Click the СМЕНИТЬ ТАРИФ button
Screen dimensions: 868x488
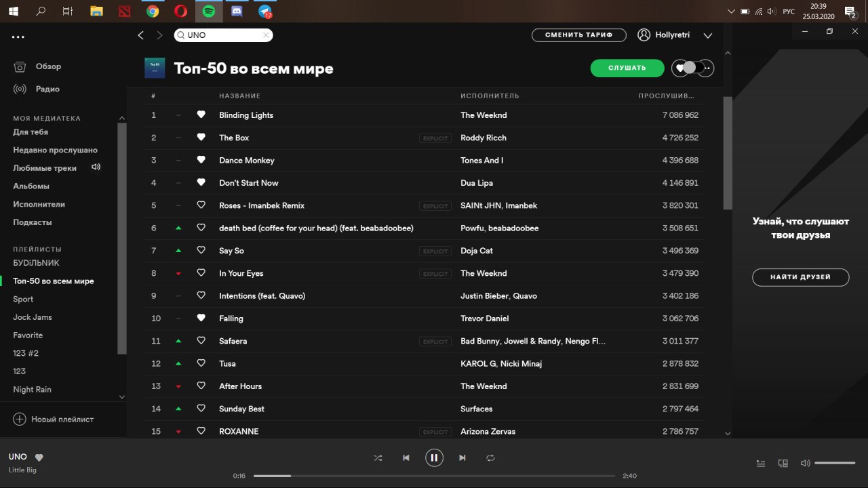click(578, 35)
